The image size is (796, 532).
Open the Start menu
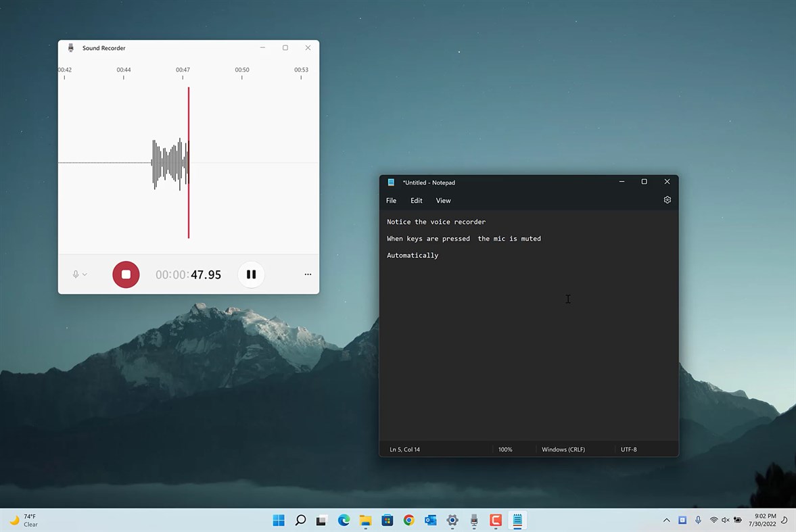278,521
